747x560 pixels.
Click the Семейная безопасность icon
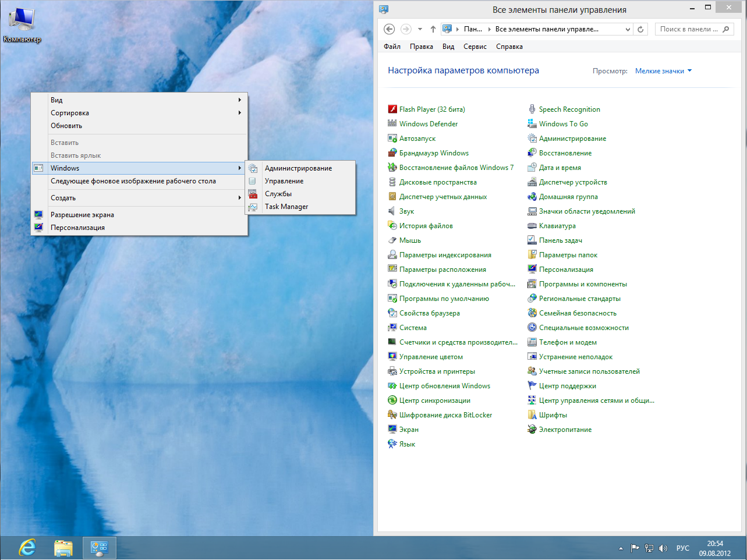click(x=532, y=313)
